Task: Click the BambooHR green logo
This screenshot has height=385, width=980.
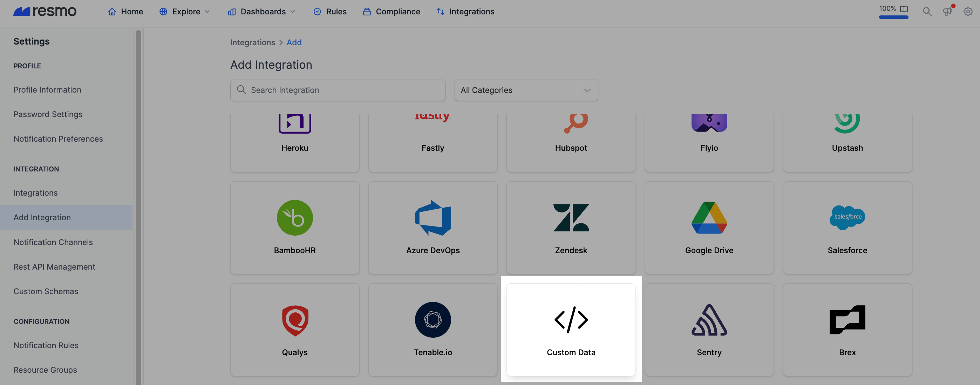Action: click(295, 218)
